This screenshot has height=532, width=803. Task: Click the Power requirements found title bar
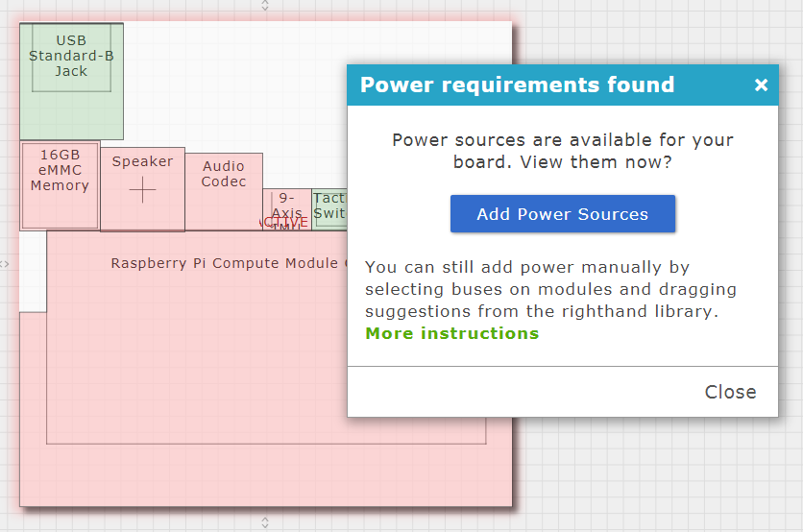pos(519,85)
